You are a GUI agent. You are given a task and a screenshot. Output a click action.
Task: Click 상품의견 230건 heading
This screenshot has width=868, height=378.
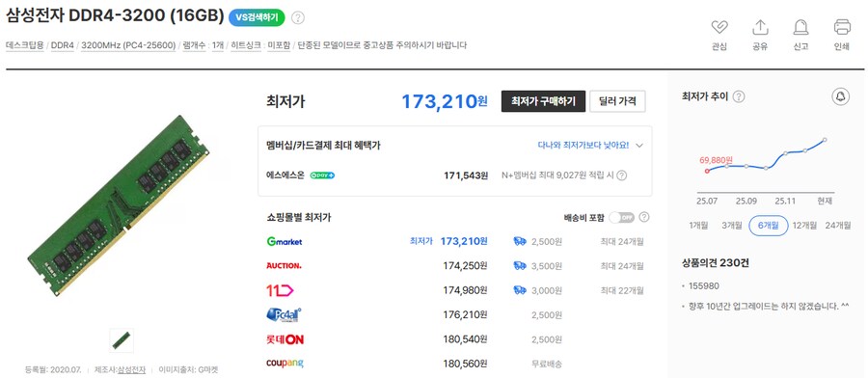tap(716, 263)
